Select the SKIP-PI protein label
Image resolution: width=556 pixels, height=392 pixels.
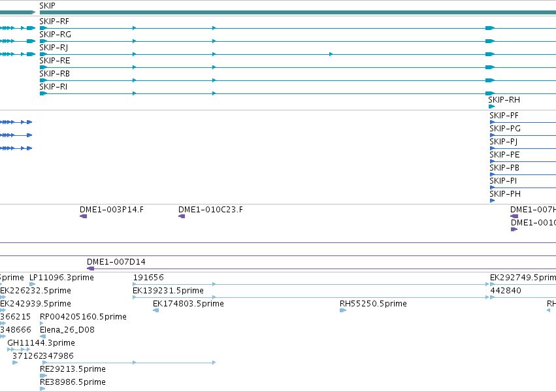tap(503, 181)
